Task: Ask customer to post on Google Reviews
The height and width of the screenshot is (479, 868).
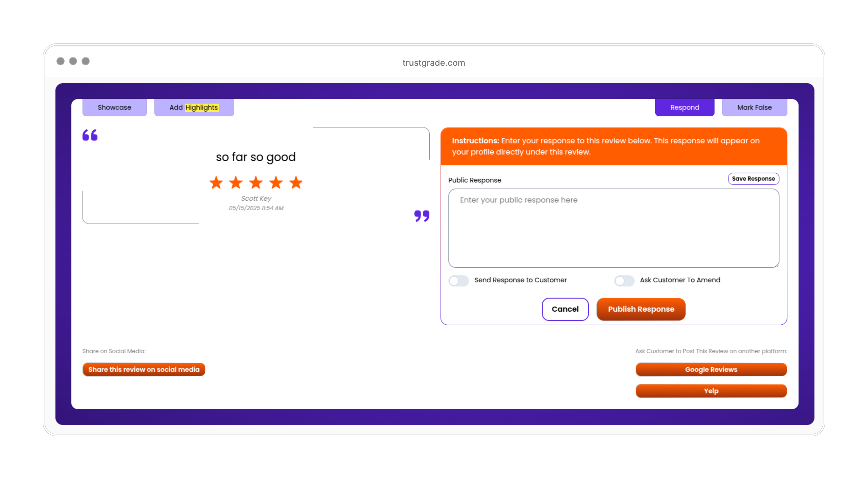Action: pyautogui.click(x=711, y=369)
